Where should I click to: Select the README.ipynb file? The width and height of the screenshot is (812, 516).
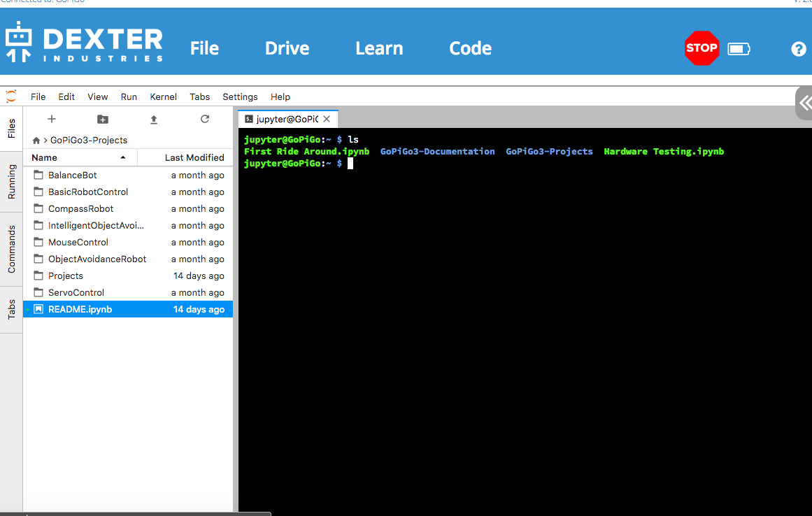click(x=128, y=309)
